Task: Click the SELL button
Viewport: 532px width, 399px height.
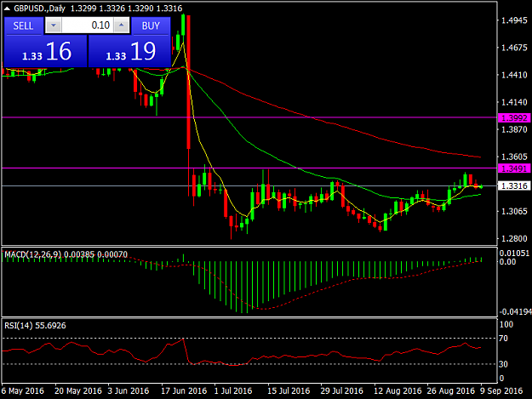Action: [x=24, y=26]
